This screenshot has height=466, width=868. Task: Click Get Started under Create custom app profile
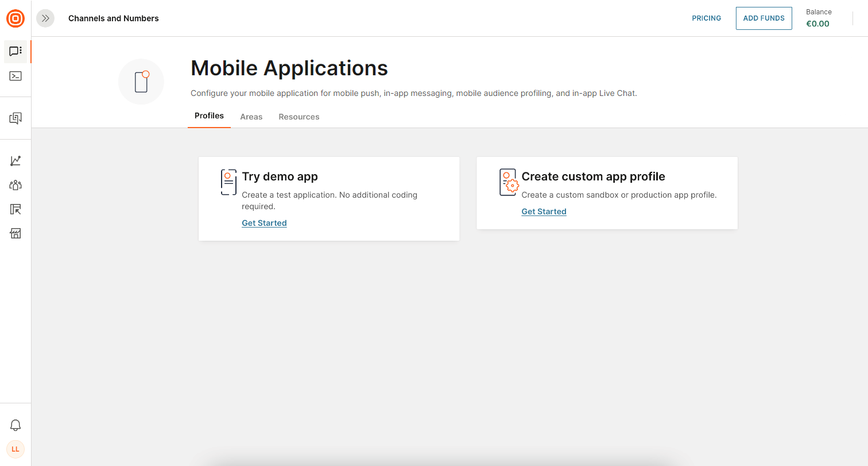pos(544,211)
